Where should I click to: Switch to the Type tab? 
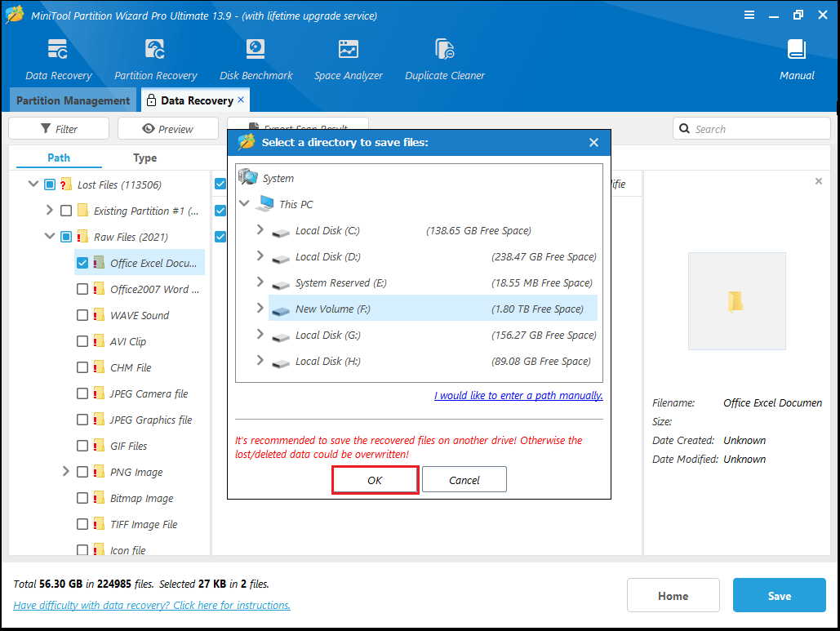144,158
